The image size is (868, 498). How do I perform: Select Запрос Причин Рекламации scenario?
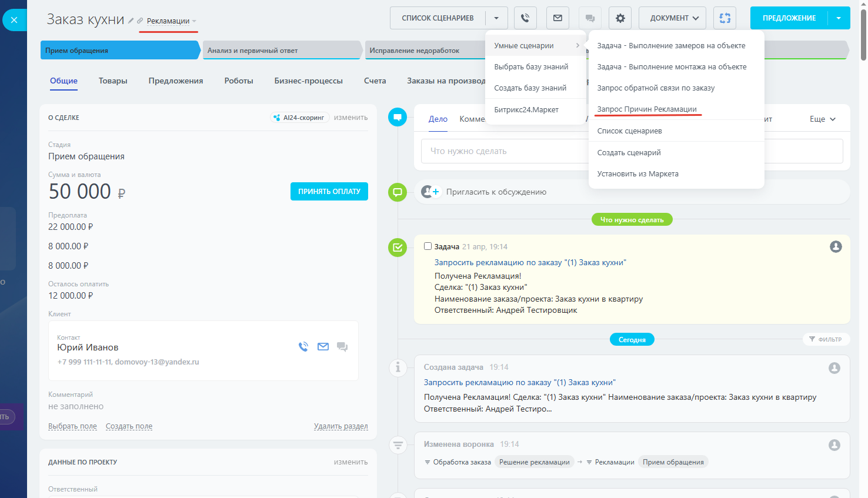pyautogui.click(x=646, y=109)
